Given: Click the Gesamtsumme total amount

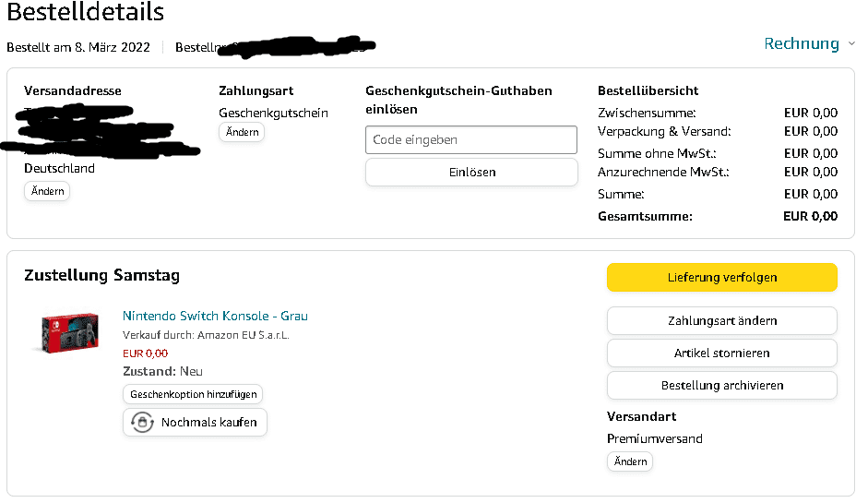Looking at the screenshot, I should [810, 216].
